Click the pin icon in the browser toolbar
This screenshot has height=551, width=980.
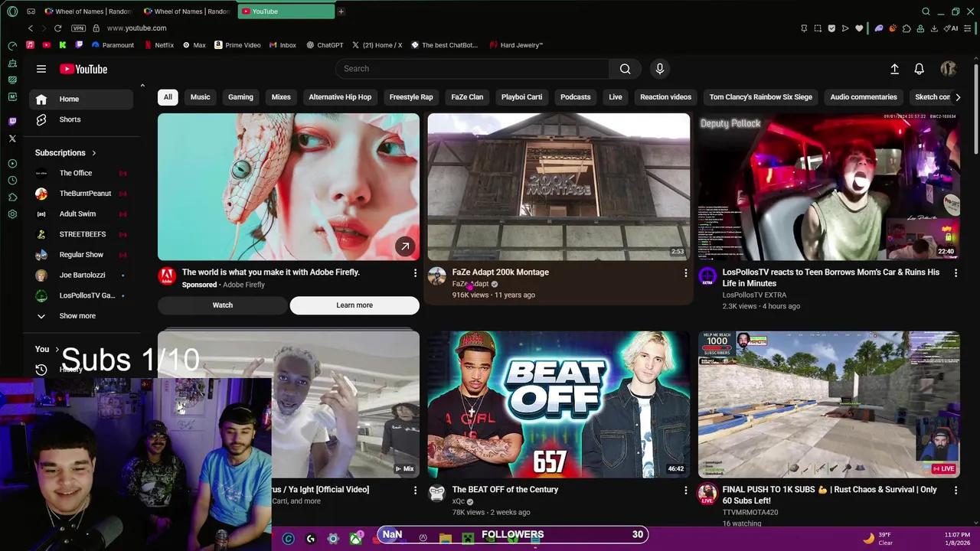(804, 28)
